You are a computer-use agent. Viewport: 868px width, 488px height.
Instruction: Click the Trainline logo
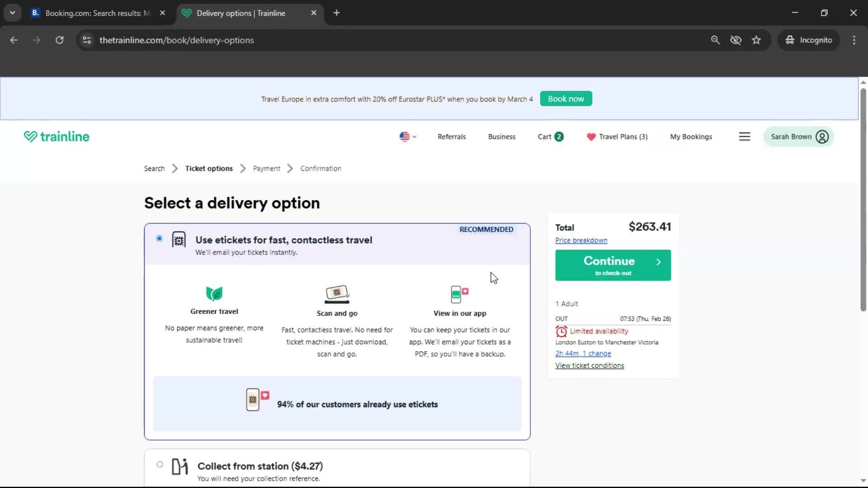click(x=56, y=136)
